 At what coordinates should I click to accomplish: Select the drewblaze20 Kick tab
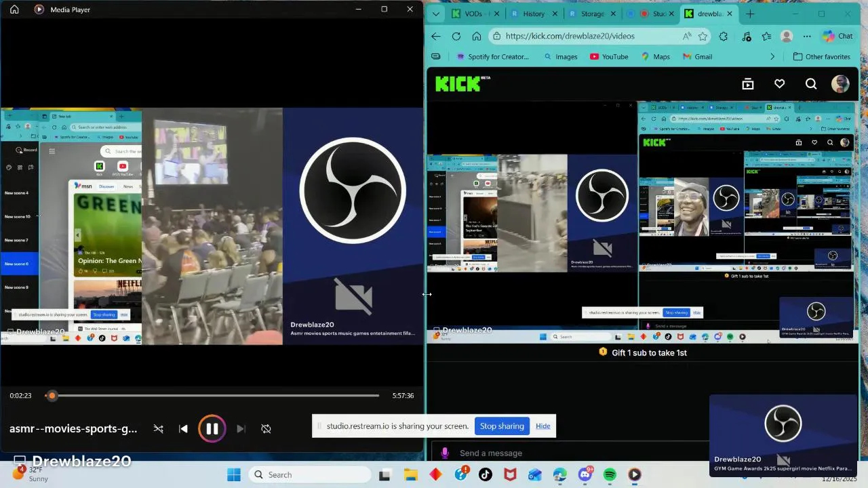[709, 14]
